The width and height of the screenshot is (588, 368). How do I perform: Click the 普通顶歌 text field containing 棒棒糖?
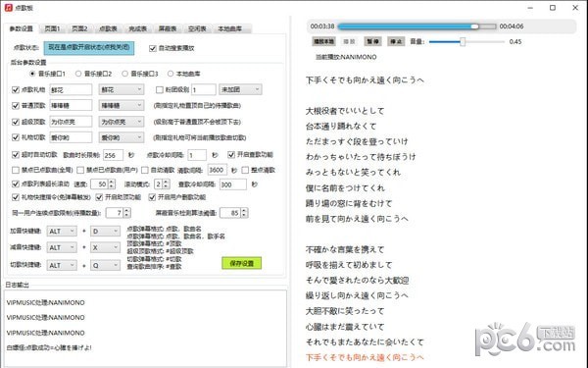click(71, 106)
